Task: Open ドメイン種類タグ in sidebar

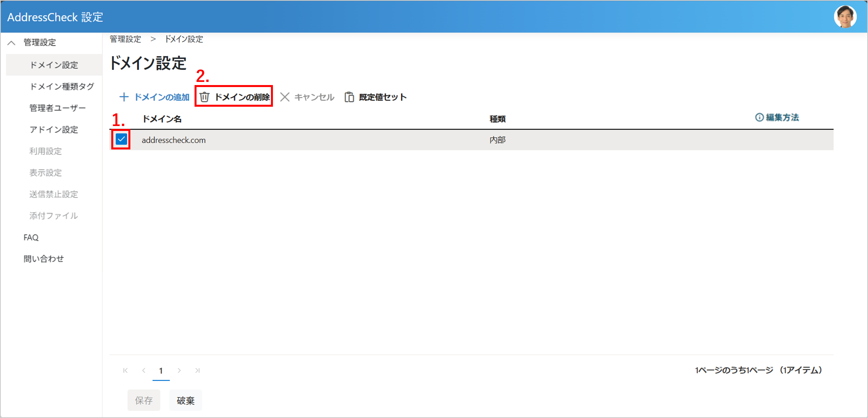Action: click(62, 87)
